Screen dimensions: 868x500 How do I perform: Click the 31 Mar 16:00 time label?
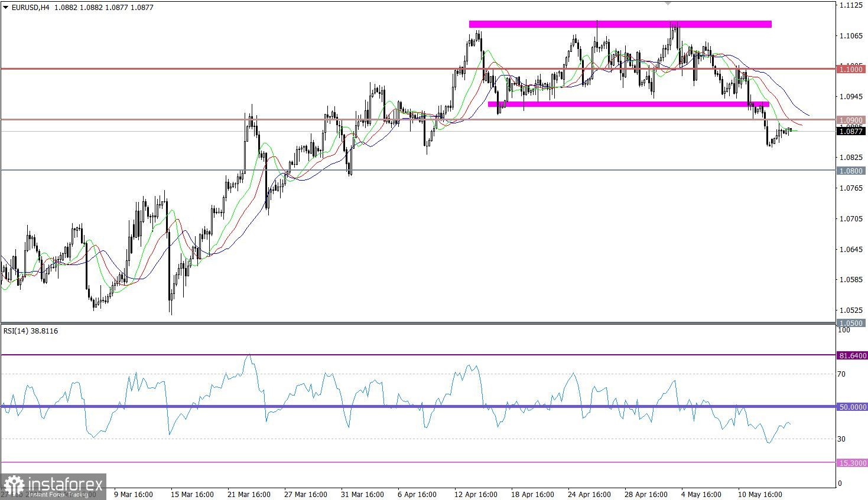tap(363, 494)
